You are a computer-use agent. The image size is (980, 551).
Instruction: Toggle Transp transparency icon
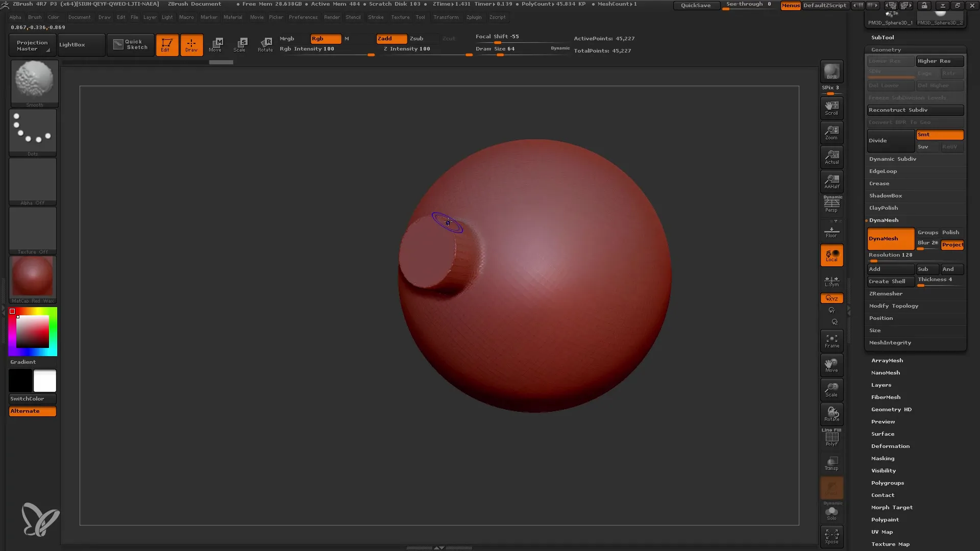(831, 463)
